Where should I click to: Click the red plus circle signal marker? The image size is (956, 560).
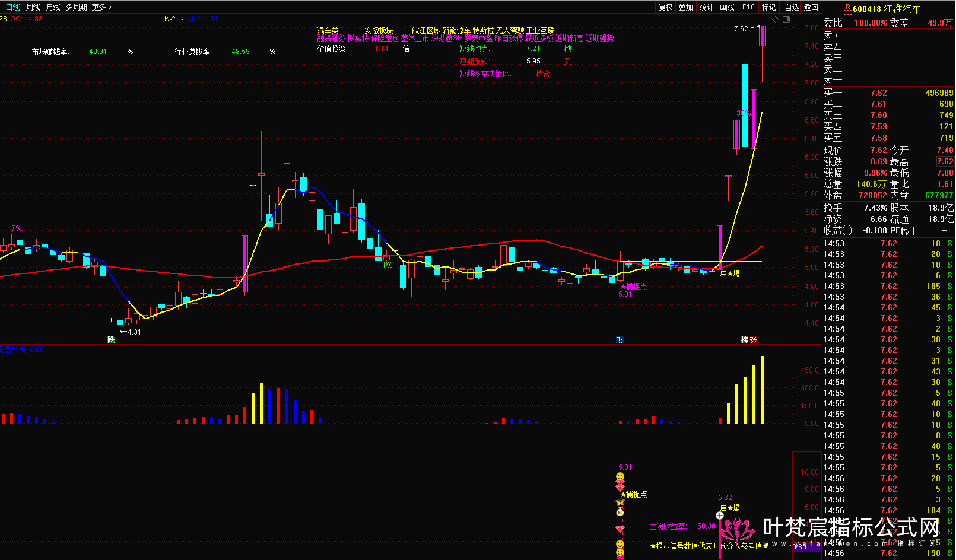click(720, 516)
